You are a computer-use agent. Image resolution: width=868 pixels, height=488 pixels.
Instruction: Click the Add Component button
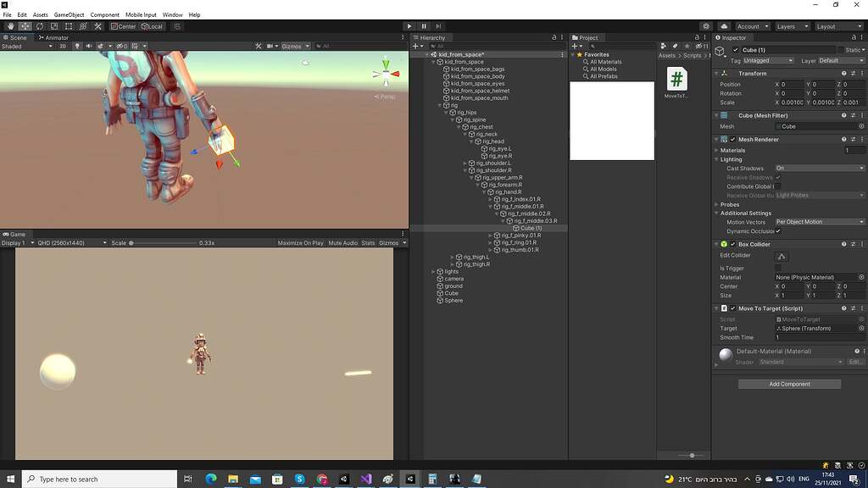[x=788, y=384]
